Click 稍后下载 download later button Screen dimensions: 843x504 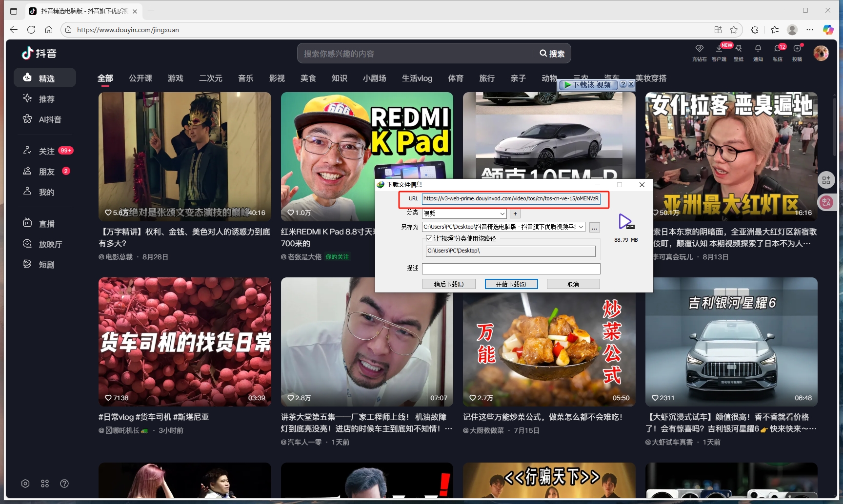pos(449,284)
